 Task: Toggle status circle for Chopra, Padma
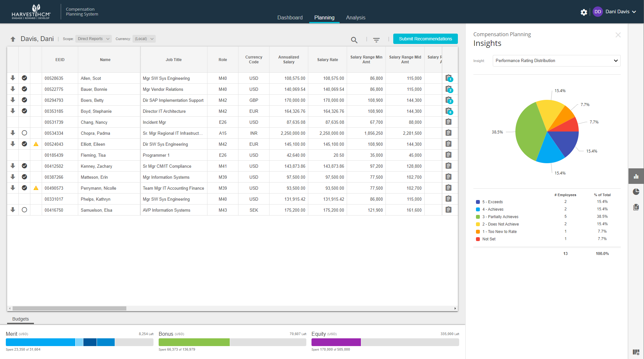(x=24, y=133)
